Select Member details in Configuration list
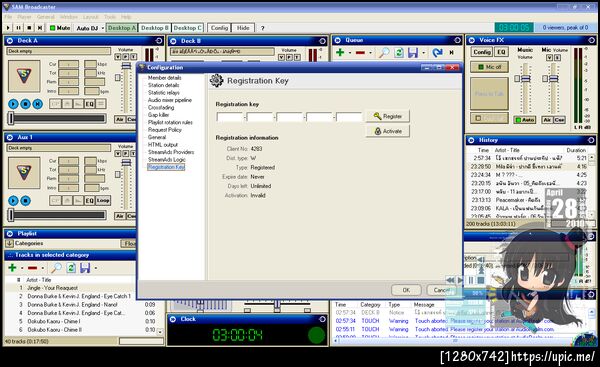600x367 pixels. tap(165, 78)
